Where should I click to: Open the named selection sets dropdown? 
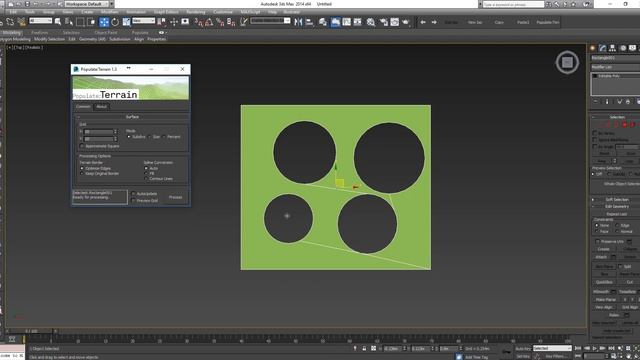tap(270, 20)
